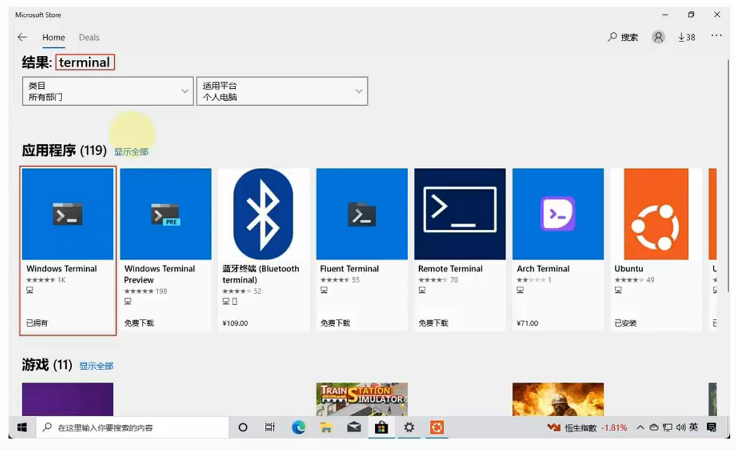Click the Windows Terminal title text
This screenshot has width=736, height=450.
pyautogui.click(x=61, y=268)
